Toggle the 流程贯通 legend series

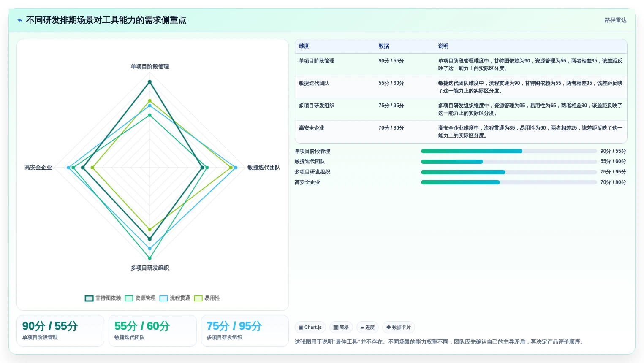pos(175,298)
